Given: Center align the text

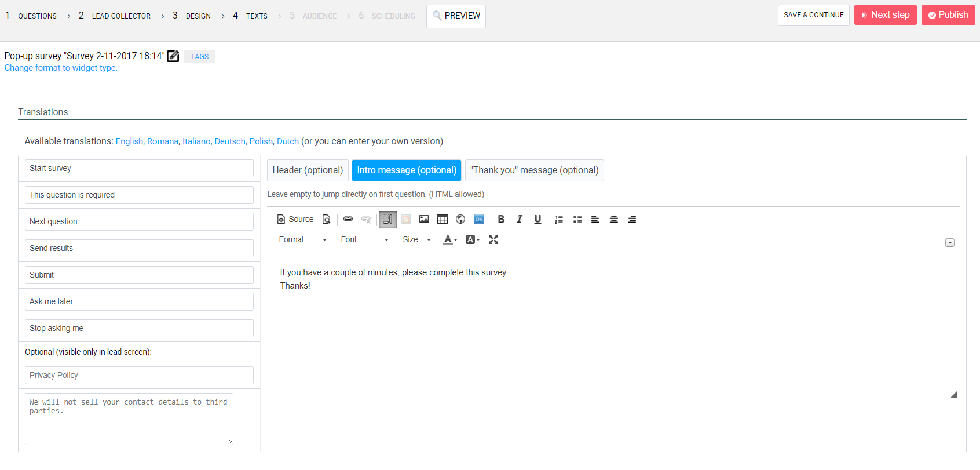Looking at the screenshot, I should (x=614, y=219).
